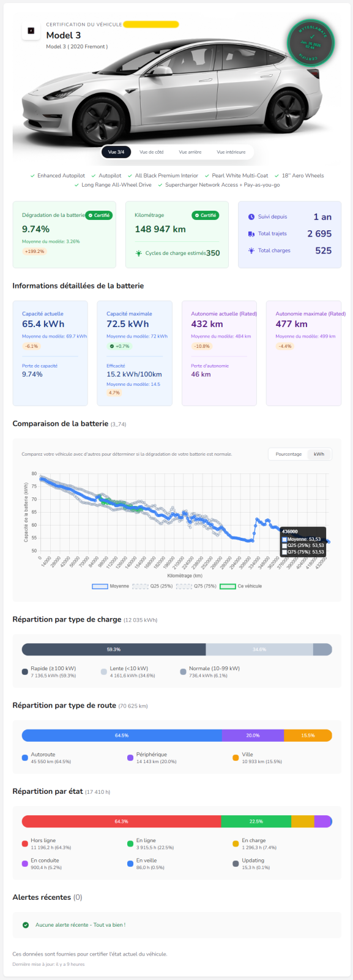Click the green 22.5% En ligne bar segment
The image size is (353, 980).
click(256, 821)
